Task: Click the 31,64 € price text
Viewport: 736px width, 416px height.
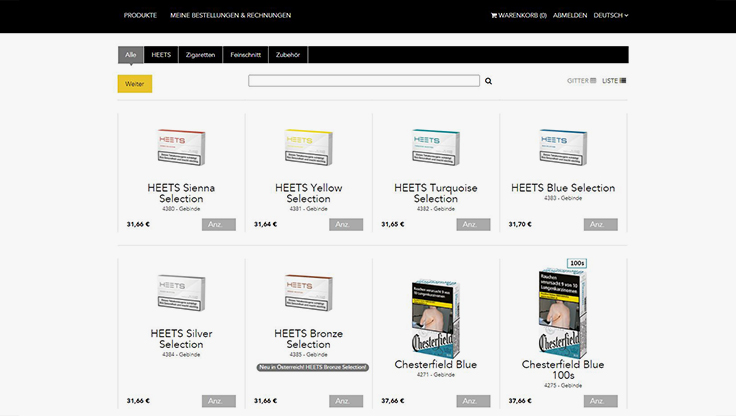Action: pyautogui.click(x=266, y=224)
